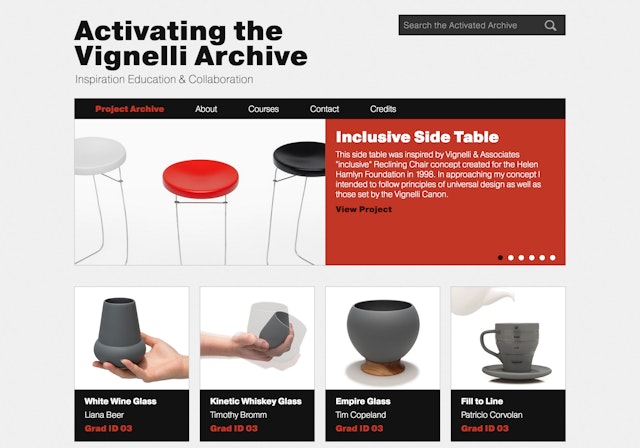Open the Courses page
The width and height of the screenshot is (640, 448).
tap(263, 109)
